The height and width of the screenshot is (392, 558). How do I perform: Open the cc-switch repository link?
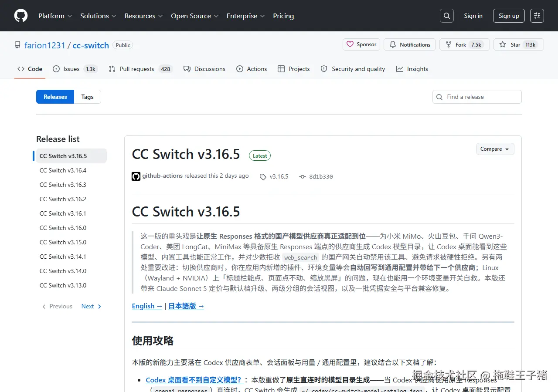click(x=91, y=45)
